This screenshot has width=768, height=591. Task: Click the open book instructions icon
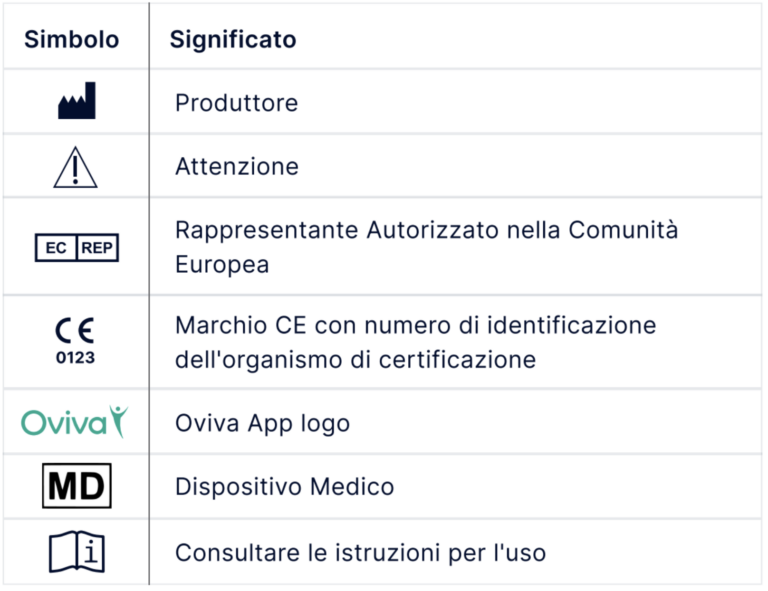pyautogui.click(x=77, y=551)
